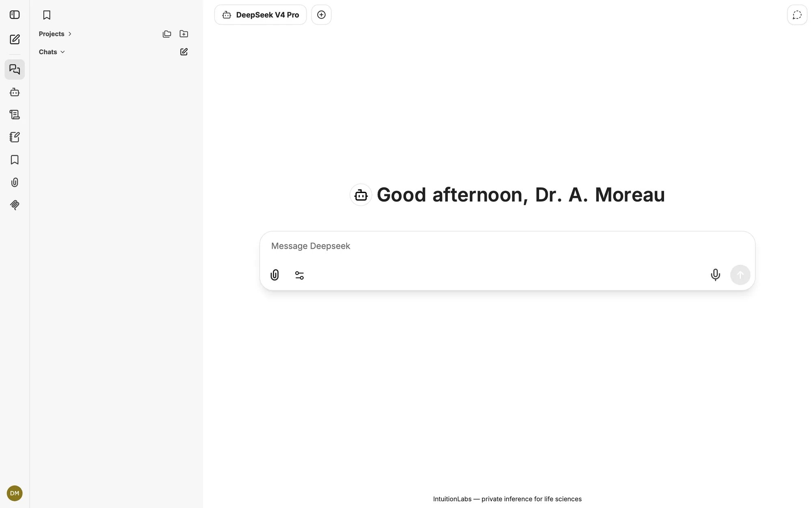
Task: Send the message with arrow button
Action: (740, 275)
